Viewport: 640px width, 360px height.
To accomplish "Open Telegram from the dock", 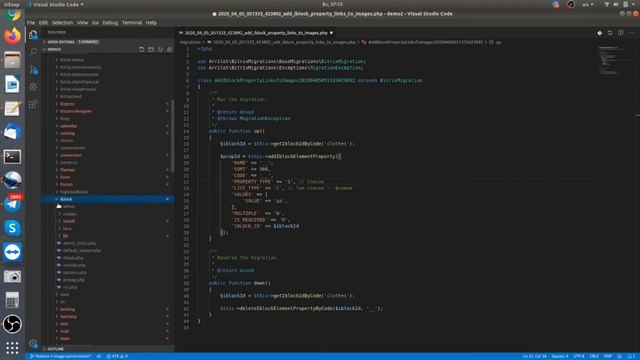I will tap(12, 204).
